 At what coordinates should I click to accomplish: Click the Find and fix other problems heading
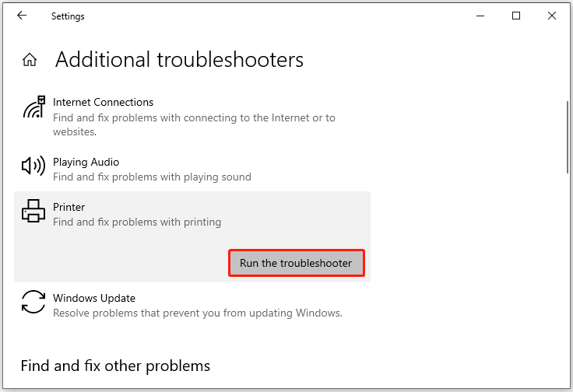pos(115,366)
